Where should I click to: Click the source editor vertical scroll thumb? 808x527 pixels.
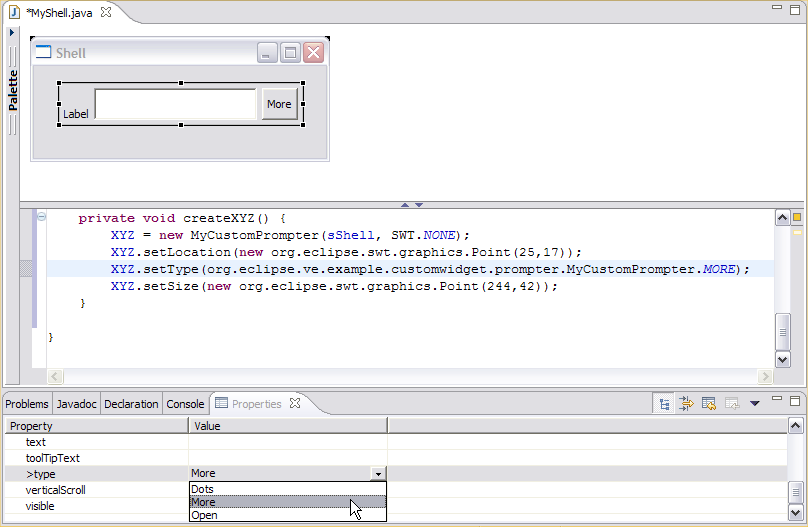[782, 332]
